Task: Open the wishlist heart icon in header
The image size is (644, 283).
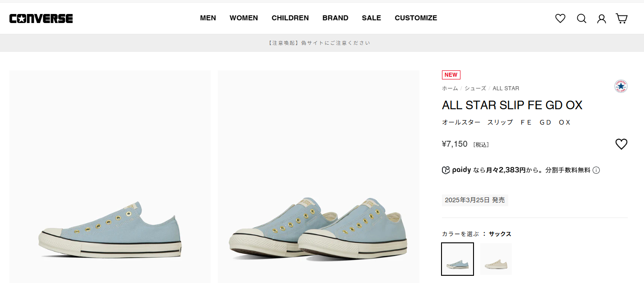Action: [560, 19]
